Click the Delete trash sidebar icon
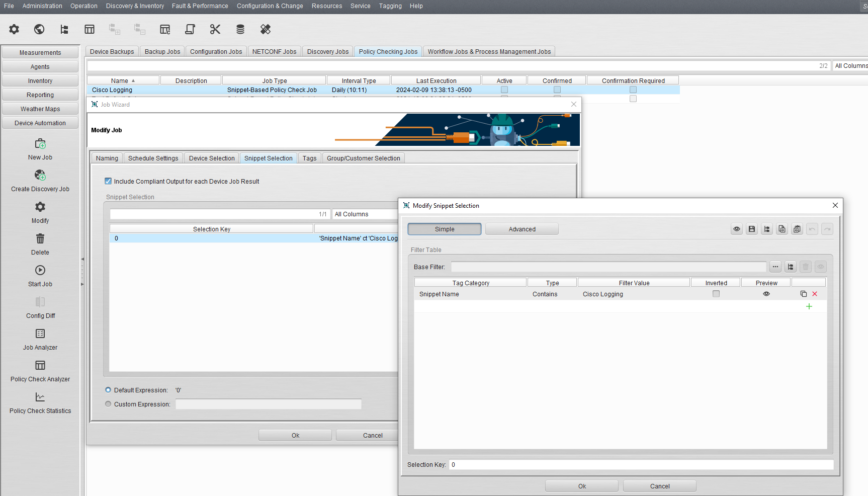Screen dimensions: 868x496 pyautogui.click(x=40, y=238)
